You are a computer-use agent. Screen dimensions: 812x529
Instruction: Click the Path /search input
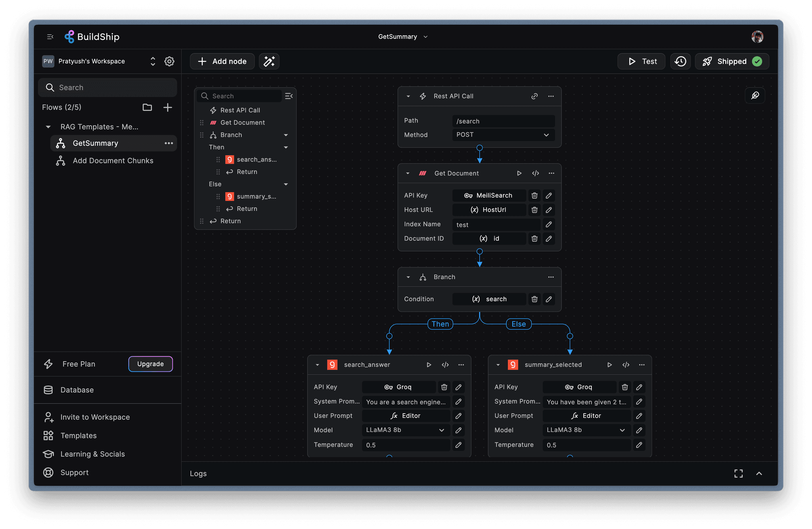[503, 121]
